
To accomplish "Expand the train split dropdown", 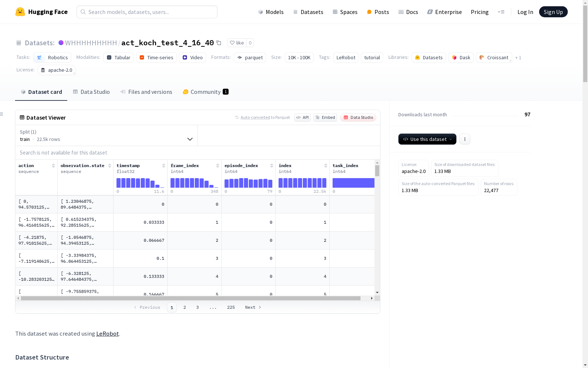I will [x=106, y=135].
